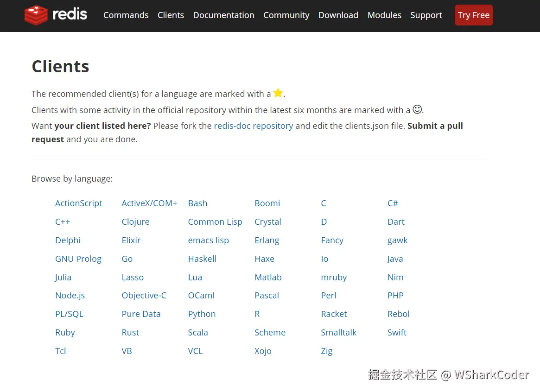Open the Modules nav item
Viewport: 540px width, 392px height.
pyautogui.click(x=384, y=15)
